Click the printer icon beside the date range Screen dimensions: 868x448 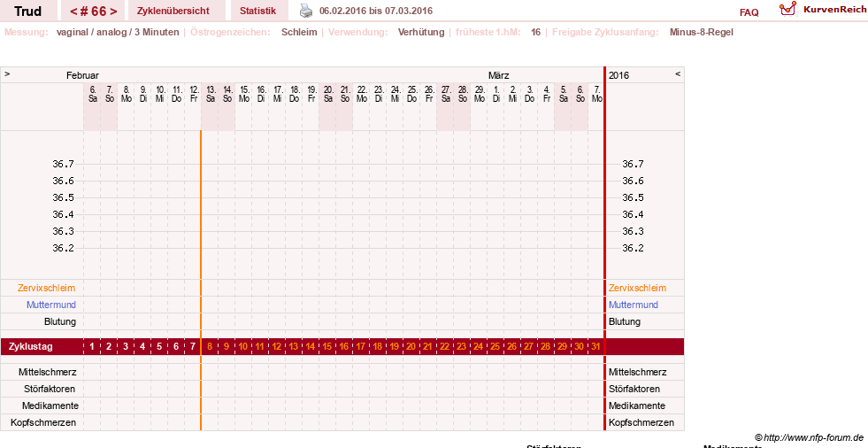(x=306, y=11)
